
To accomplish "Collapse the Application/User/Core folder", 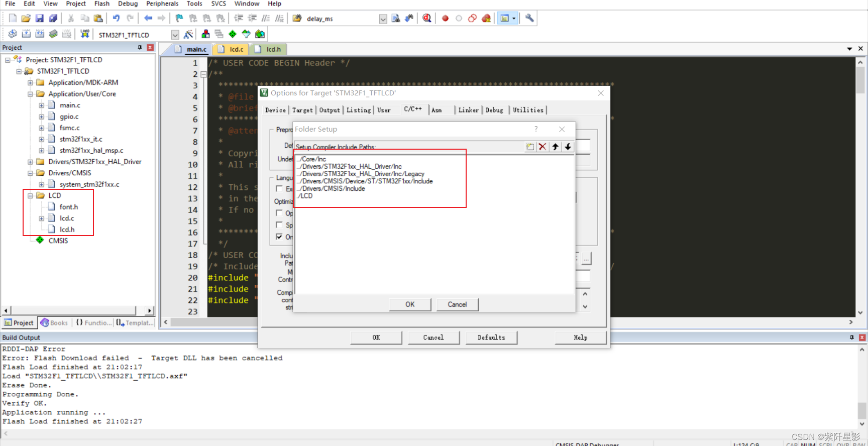I will pos(30,94).
